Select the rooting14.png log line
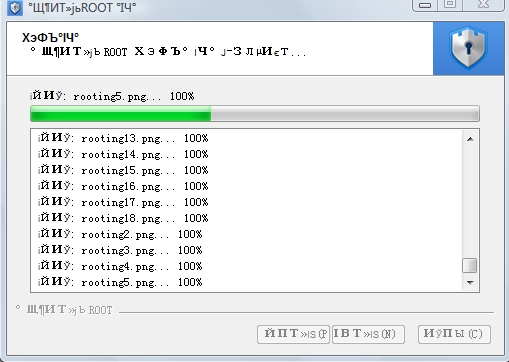Viewport: 509px width, 362px height. click(123, 154)
